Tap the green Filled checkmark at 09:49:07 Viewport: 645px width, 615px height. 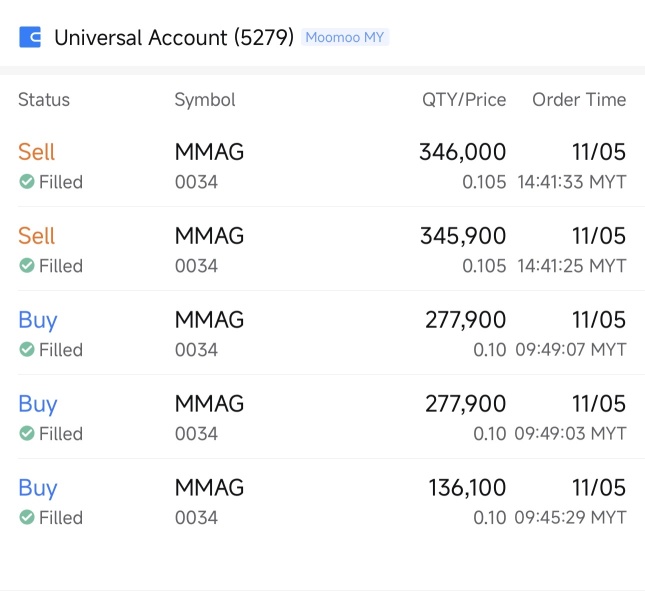coord(27,349)
